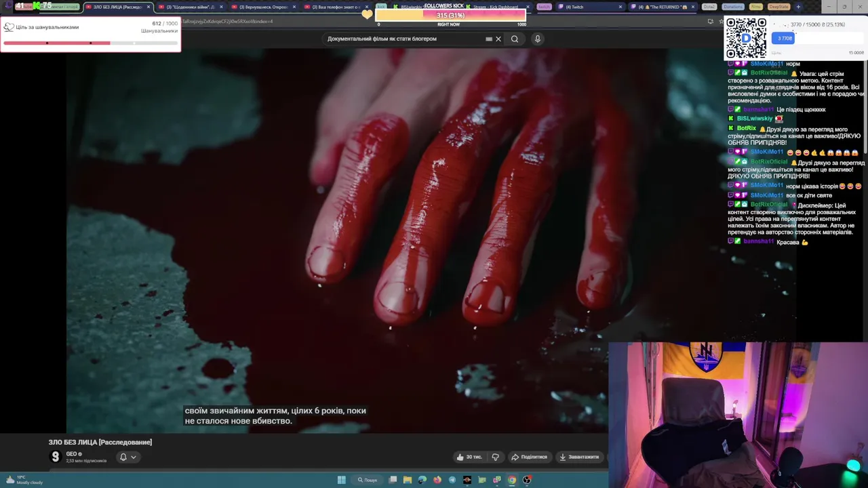
Task: Open File Explorer from the taskbar
Action: pyautogui.click(x=408, y=480)
